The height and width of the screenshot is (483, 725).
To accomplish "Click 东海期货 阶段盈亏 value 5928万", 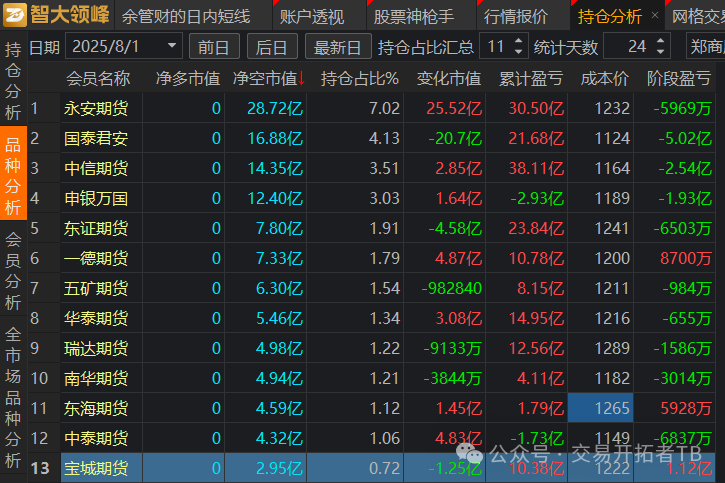I will (x=686, y=409).
